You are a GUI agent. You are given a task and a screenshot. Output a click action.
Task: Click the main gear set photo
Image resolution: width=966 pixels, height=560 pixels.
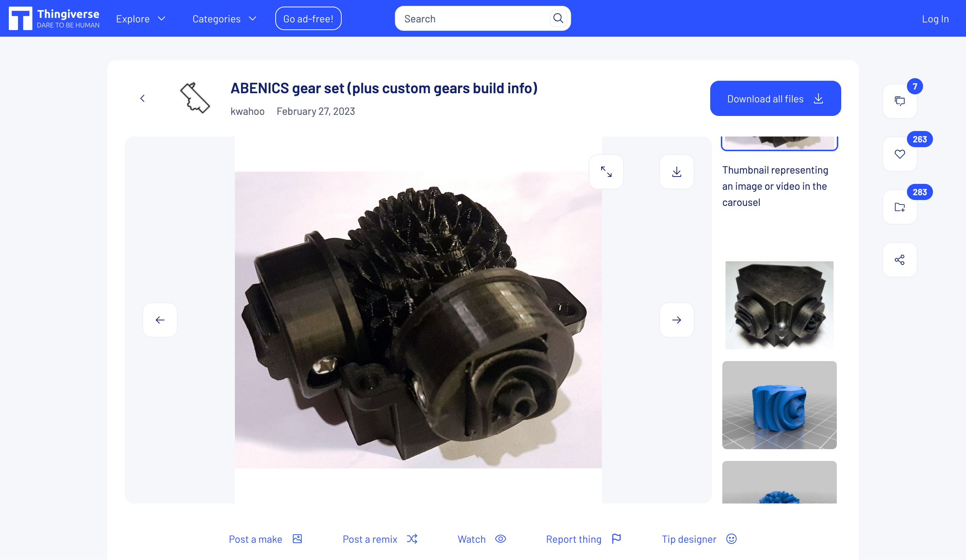(x=418, y=320)
